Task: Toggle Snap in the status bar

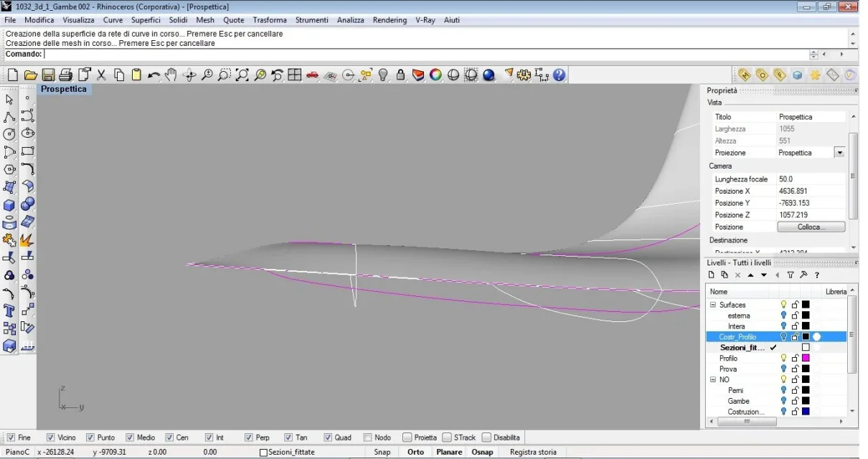Action: click(x=382, y=452)
